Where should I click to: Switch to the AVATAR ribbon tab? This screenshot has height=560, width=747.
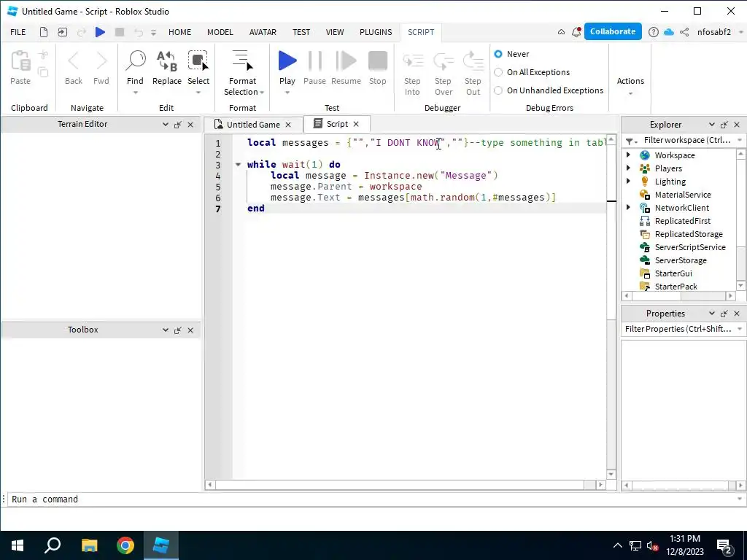(x=263, y=32)
